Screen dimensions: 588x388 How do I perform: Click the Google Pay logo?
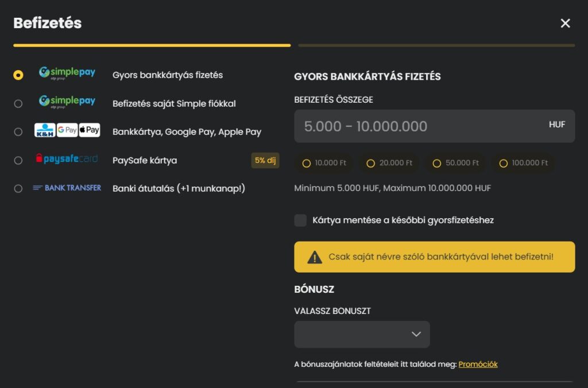pyautogui.click(x=67, y=130)
